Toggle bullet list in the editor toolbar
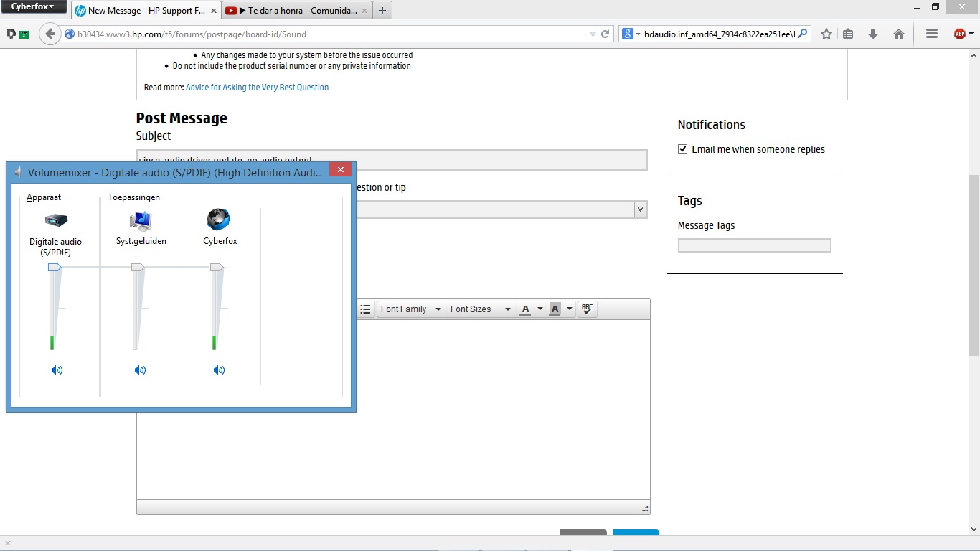 click(365, 309)
